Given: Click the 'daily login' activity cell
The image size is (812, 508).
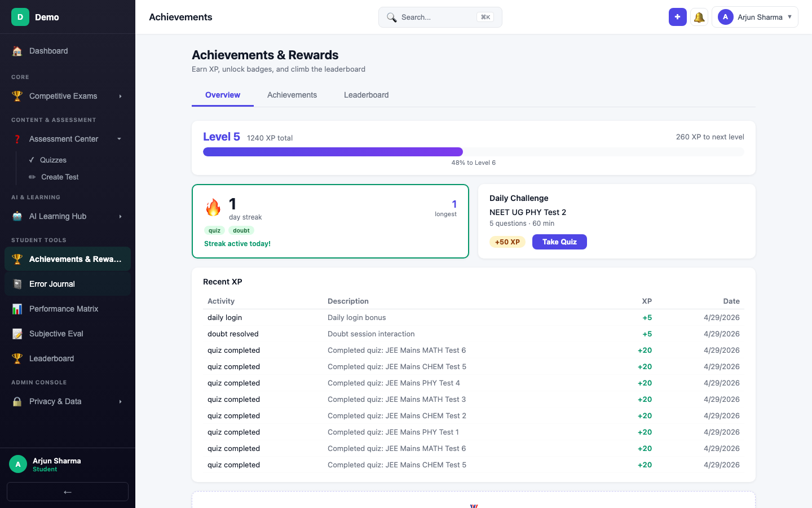Looking at the screenshot, I should tap(224, 318).
